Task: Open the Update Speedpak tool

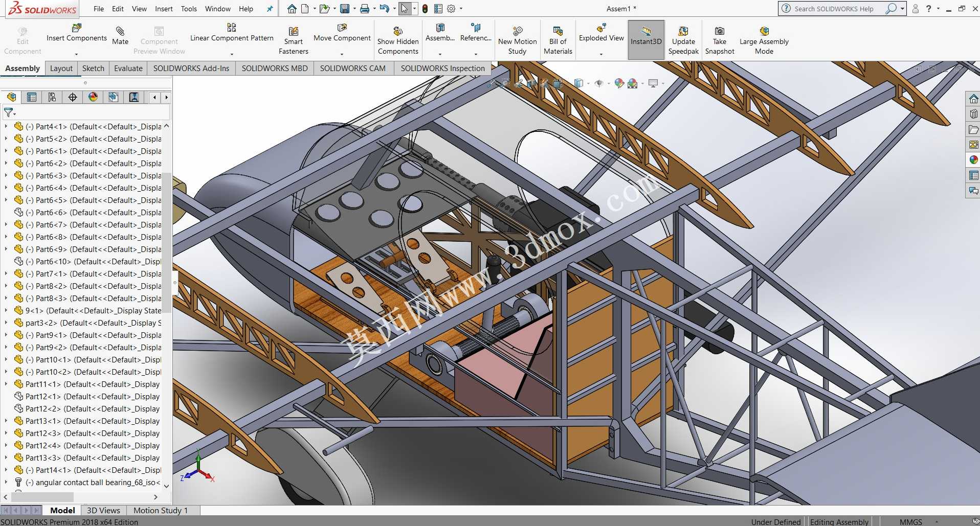Action: click(683, 40)
